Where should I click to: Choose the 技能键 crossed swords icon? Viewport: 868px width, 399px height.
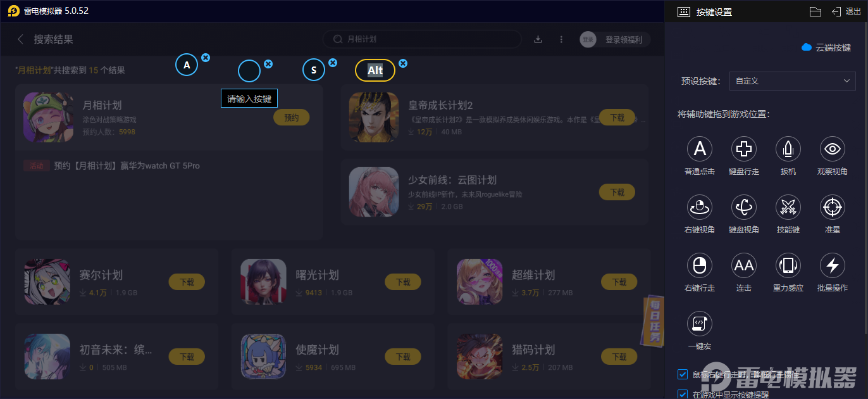(788, 207)
